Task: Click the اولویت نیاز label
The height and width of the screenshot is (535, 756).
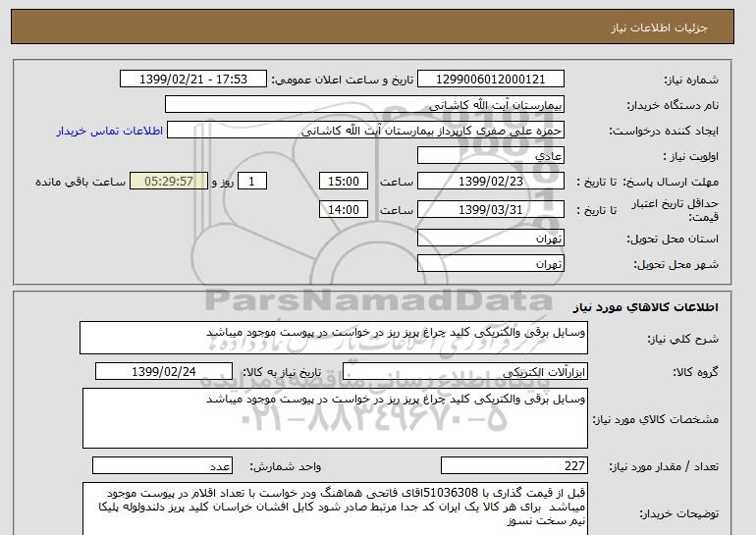Action: pyautogui.click(x=691, y=156)
